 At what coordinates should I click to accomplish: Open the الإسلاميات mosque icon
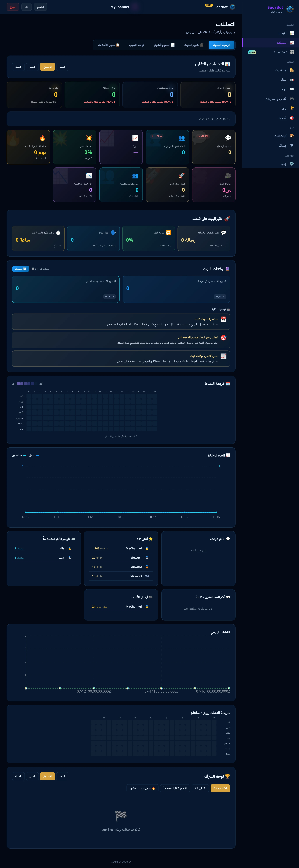coord(292,70)
